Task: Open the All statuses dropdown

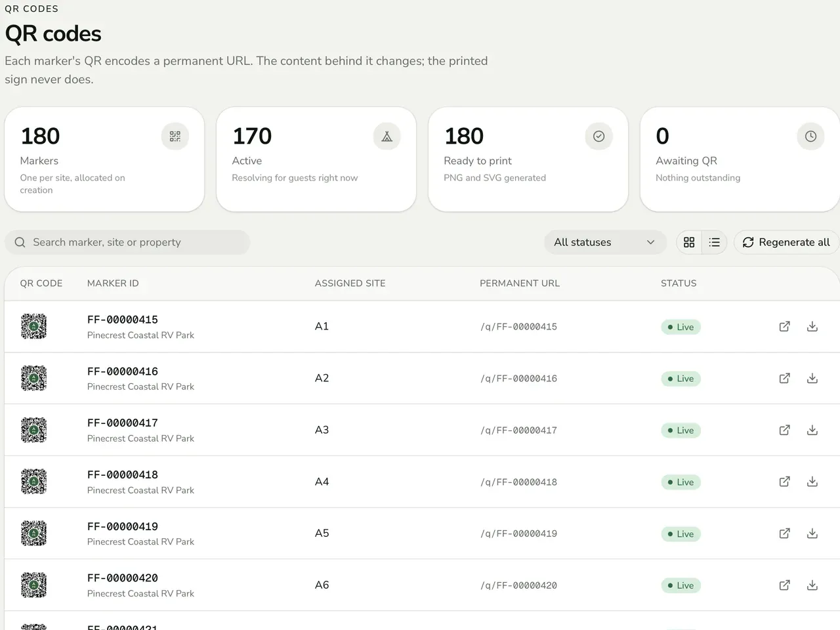Action: [605, 242]
